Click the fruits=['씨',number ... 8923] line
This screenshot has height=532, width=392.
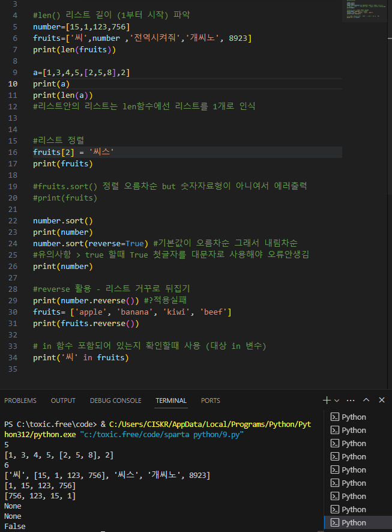[x=142, y=38]
